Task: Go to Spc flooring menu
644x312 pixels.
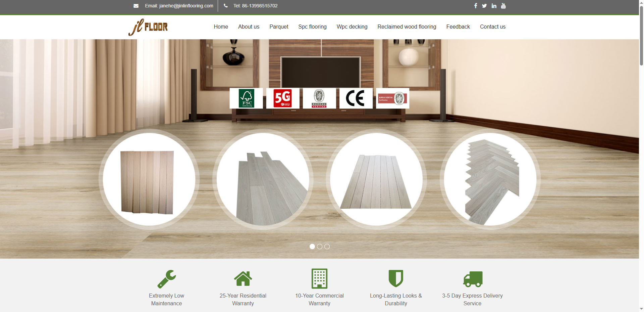Action: pyautogui.click(x=312, y=27)
